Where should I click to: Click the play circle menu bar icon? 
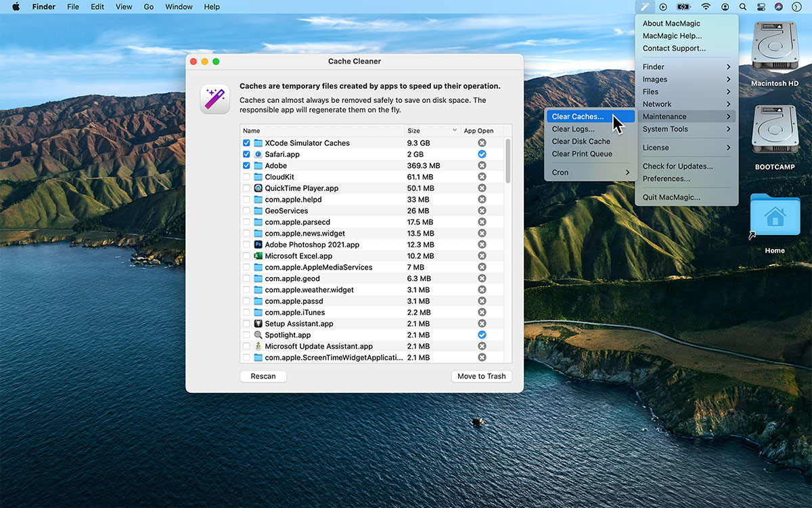[663, 7]
